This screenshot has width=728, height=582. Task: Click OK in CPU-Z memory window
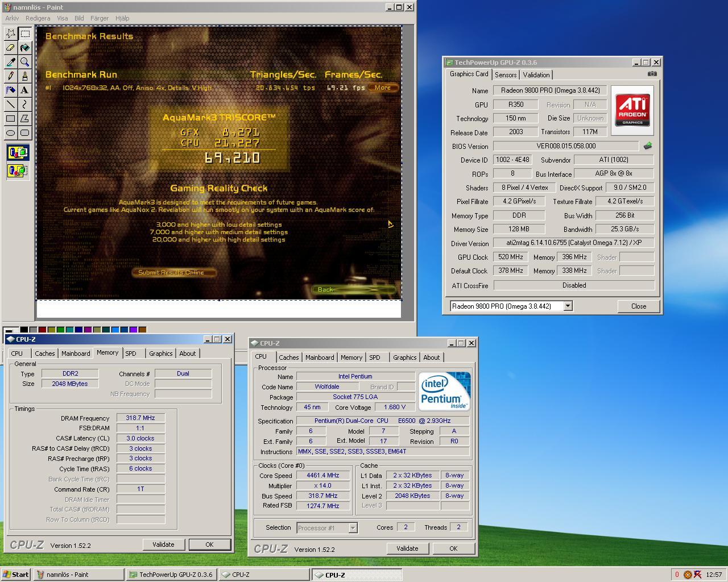pyautogui.click(x=209, y=544)
